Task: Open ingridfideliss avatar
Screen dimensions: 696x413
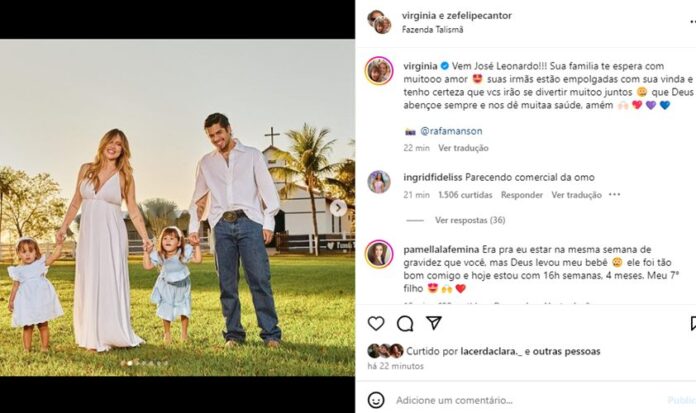Action: pyautogui.click(x=379, y=182)
